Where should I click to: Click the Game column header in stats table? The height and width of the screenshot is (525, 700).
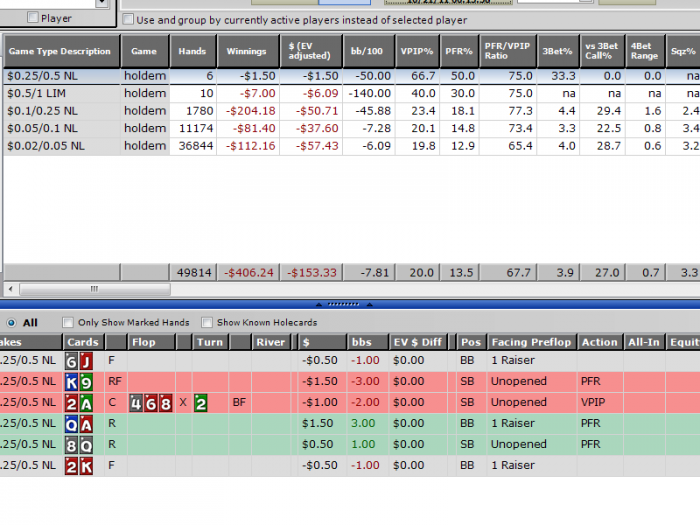145,51
